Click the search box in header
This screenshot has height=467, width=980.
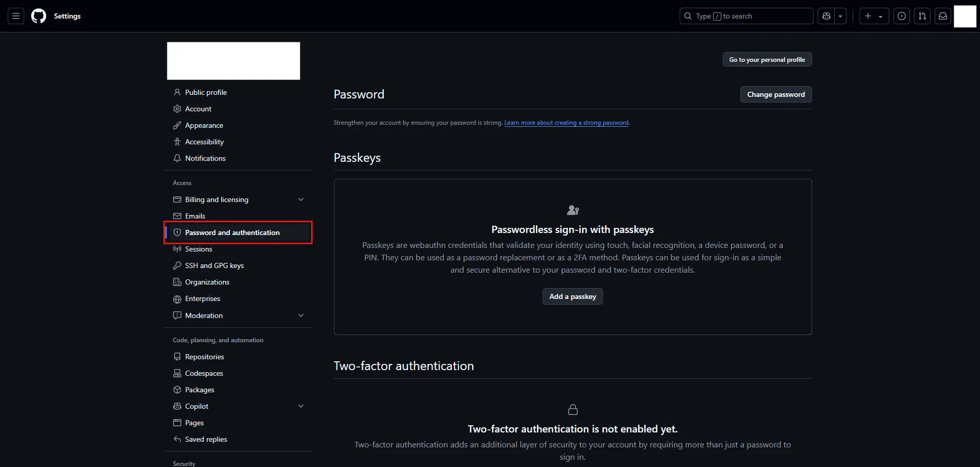click(746, 16)
